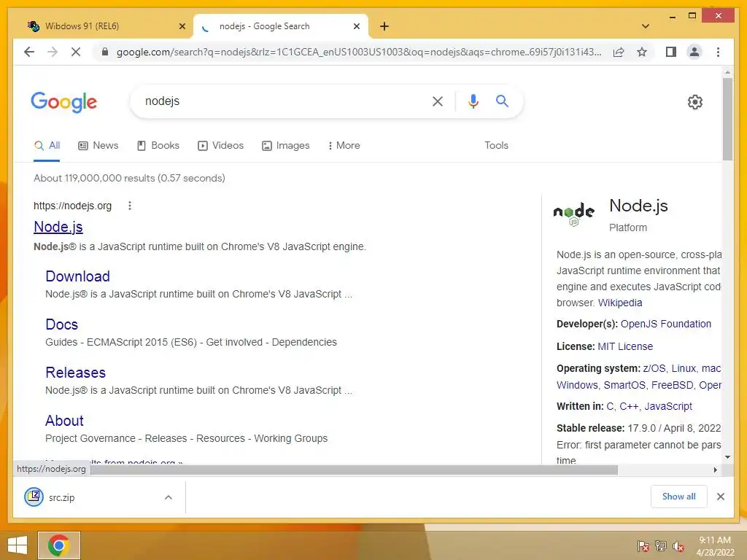Open Google quick settings gear

[694, 102]
